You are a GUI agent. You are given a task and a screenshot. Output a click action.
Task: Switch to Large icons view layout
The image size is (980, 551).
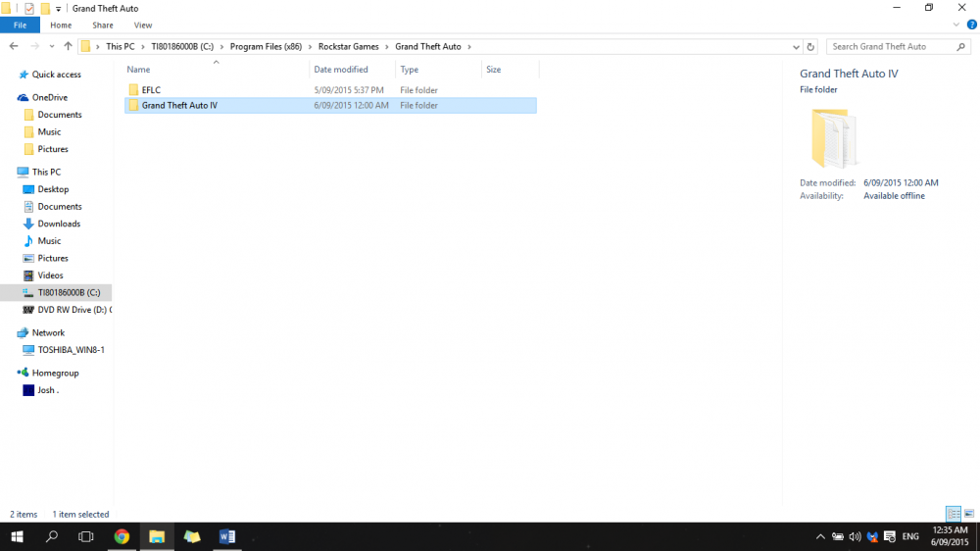[969, 514]
